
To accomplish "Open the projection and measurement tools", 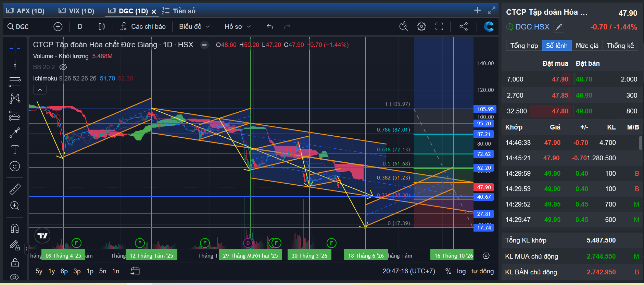I will (x=15, y=116).
